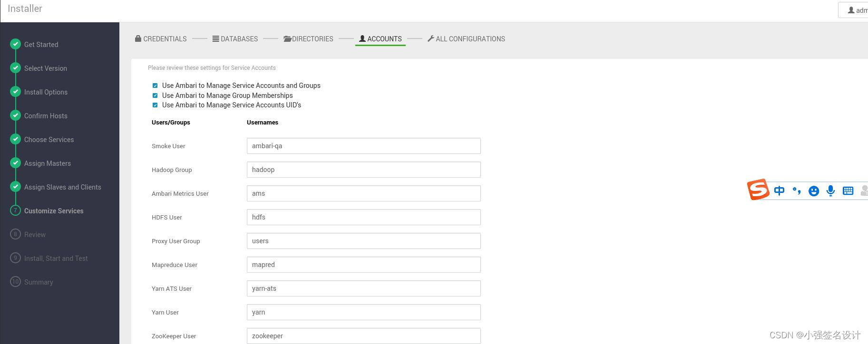868x344 pixels.
Task: Click the Installer title text
Action: 25,9
